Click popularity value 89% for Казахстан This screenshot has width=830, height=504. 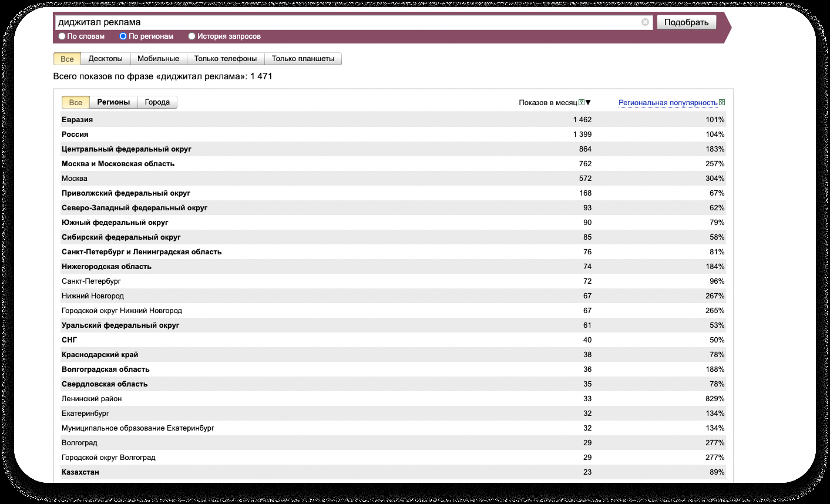coord(717,472)
